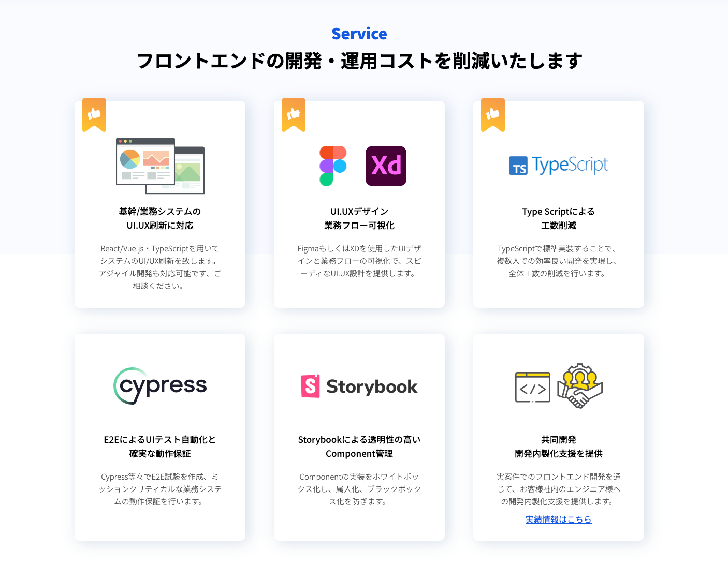
Task: Click the E2EによるUIテスト自動化 title
Action: point(160,447)
